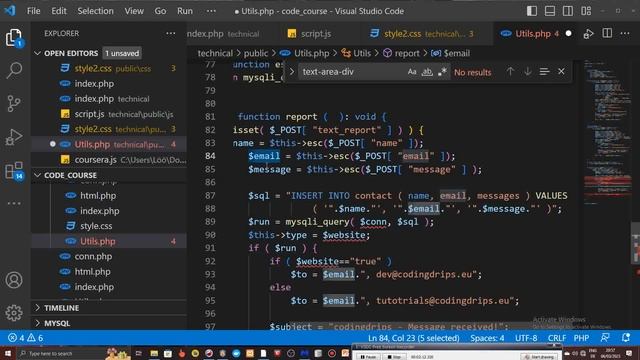Open the Search view in activity bar
The image size is (640, 360).
tap(14, 70)
